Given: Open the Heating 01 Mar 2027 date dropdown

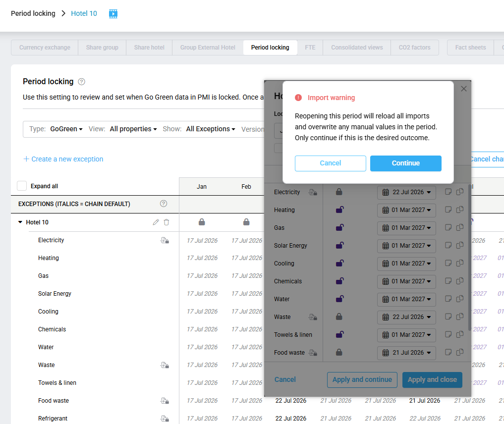Looking at the screenshot, I should [x=406, y=210].
